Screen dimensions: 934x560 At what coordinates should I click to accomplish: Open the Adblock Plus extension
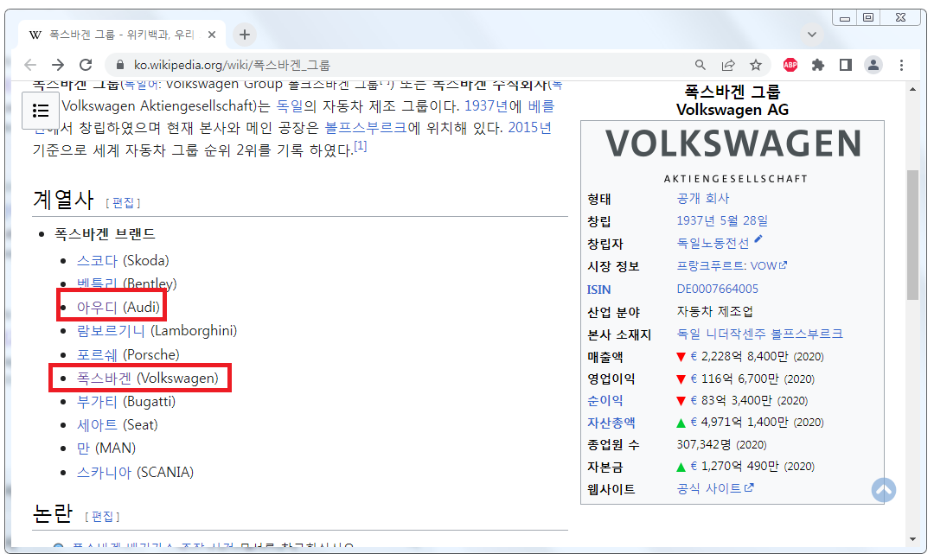[x=790, y=65]
